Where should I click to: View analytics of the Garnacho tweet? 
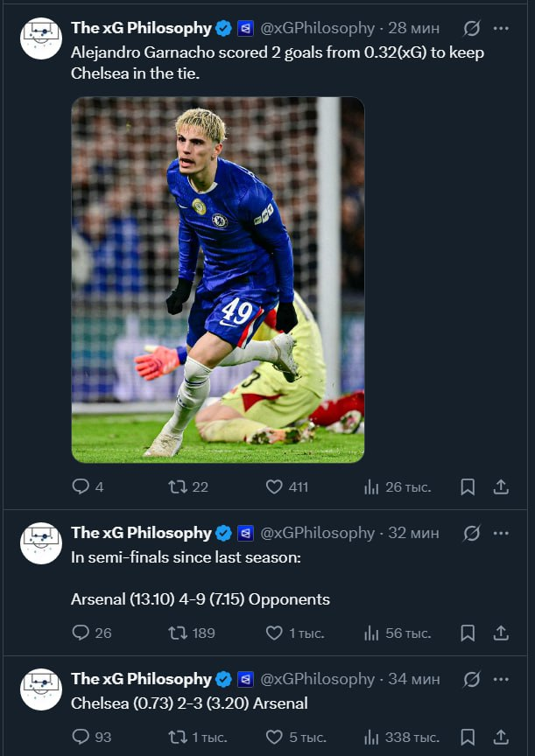click(370, 486)
